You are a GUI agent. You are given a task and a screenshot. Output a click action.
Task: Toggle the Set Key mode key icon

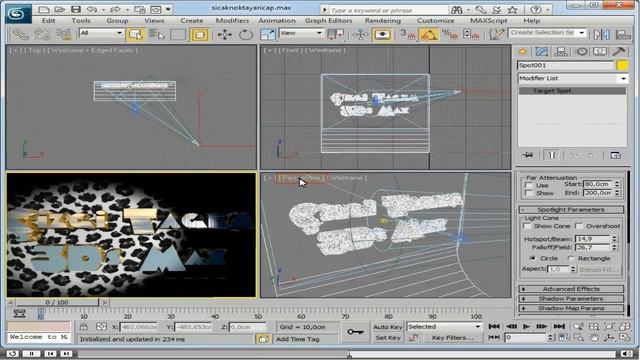355,332
